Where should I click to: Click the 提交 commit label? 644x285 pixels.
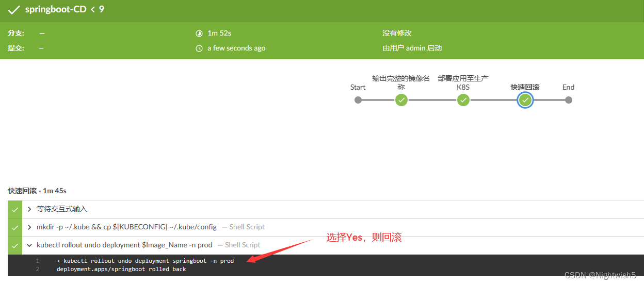(x=16, y=48)
